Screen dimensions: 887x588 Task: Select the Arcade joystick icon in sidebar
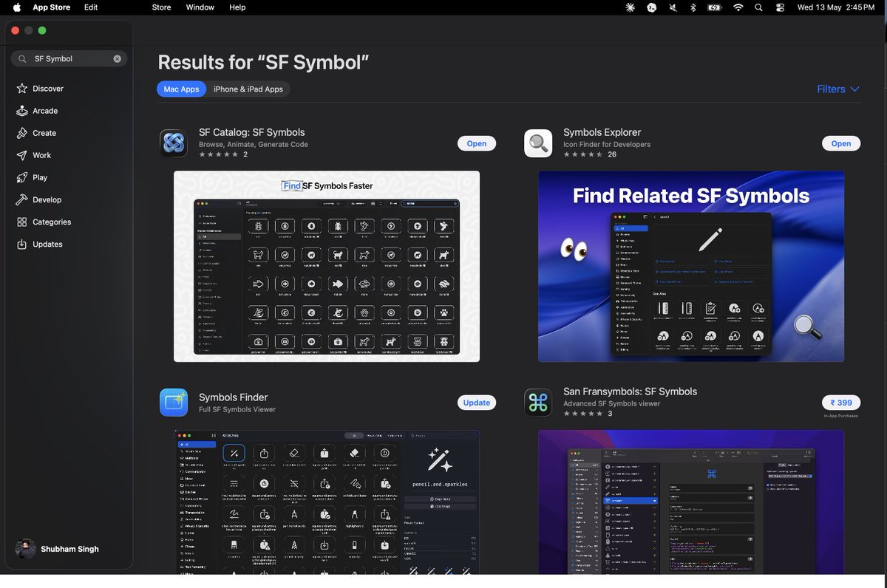tap(21, 111)
